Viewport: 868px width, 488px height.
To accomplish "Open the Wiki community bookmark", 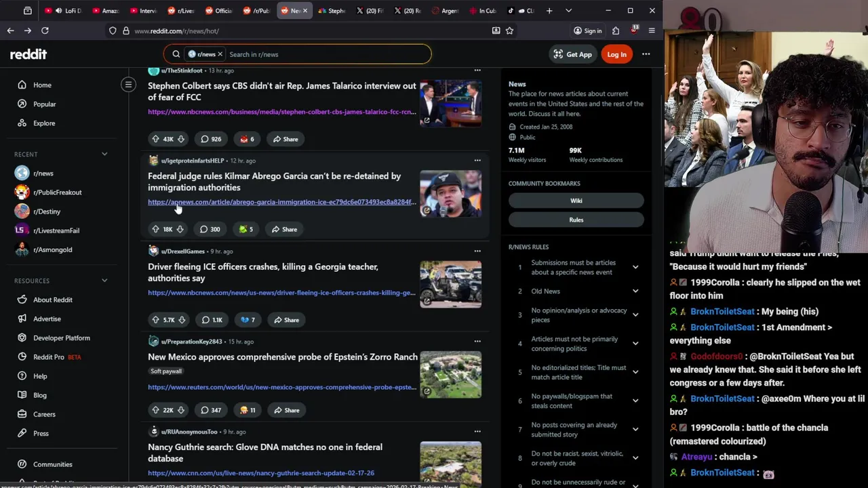I will click(x=576, y=201).
